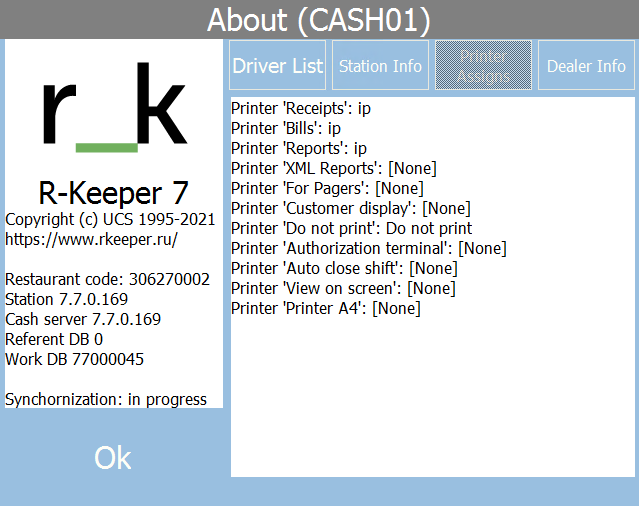Screen dimensions: 639x506
Task: Select the Printer 'Reports': ip line
Action: click(299, 149)
